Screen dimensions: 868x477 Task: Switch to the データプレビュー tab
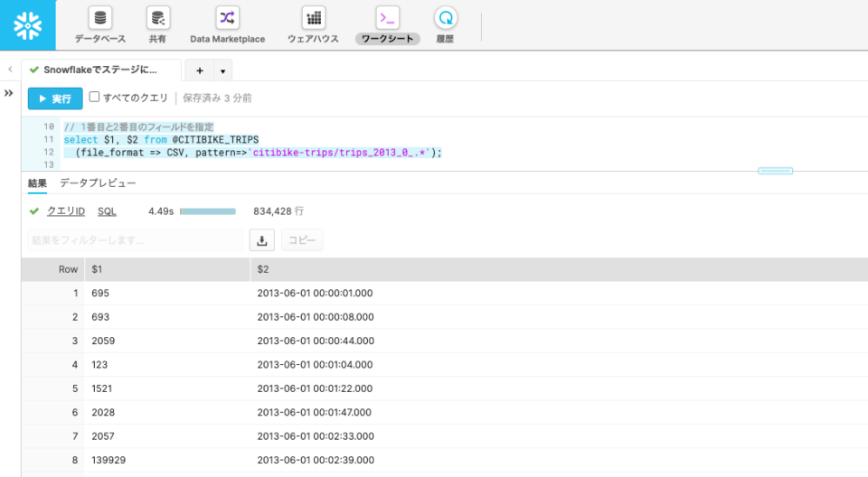98,183
